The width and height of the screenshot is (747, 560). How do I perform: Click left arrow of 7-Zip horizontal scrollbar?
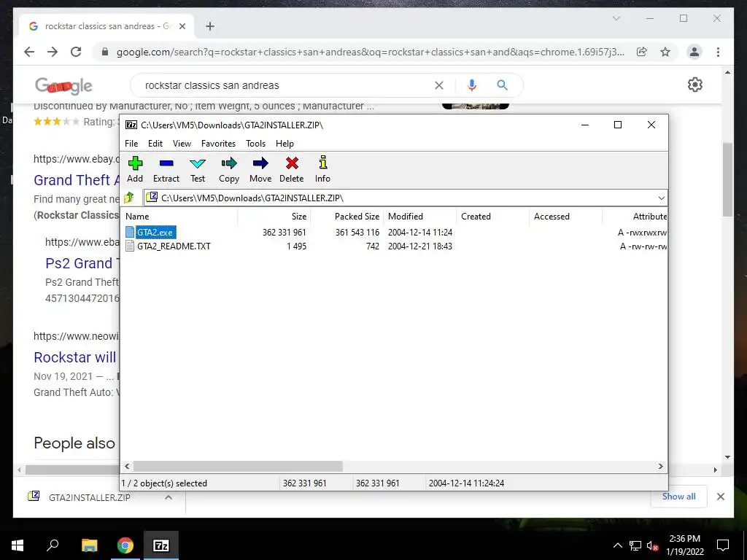pos(127,466)
